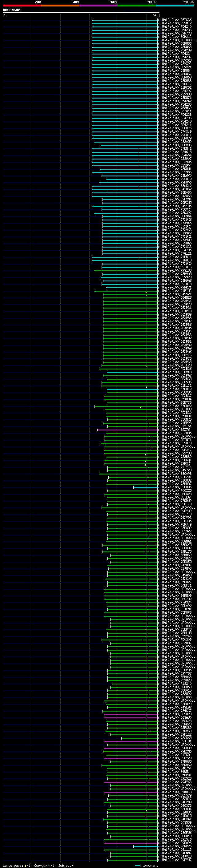Click hit label UniRef100_Q6XPB0
197x868 pixels.
point(177,345)
